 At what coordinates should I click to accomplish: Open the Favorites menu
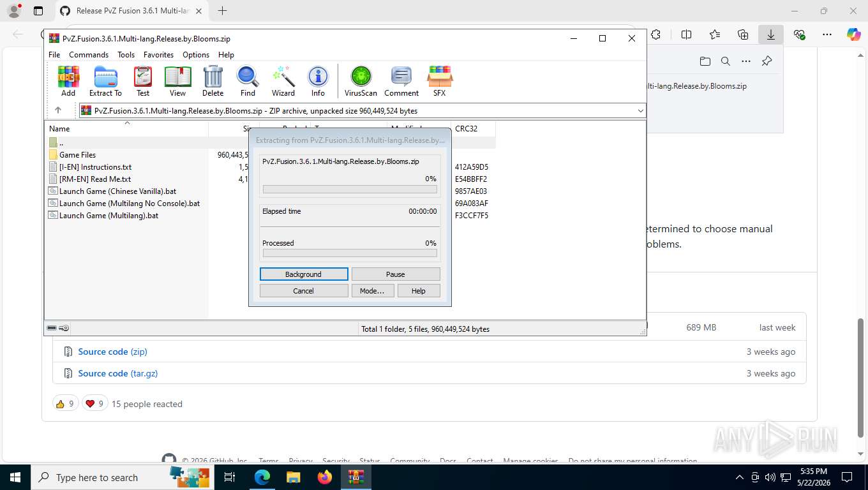pyautogui.click(x=158, y=55)
